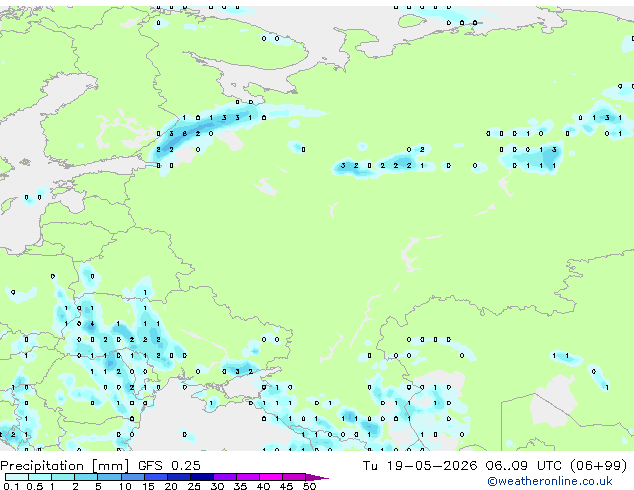
Task: Click the 30–35 mm purple legend swatch
Action: [x=224, y=477]
